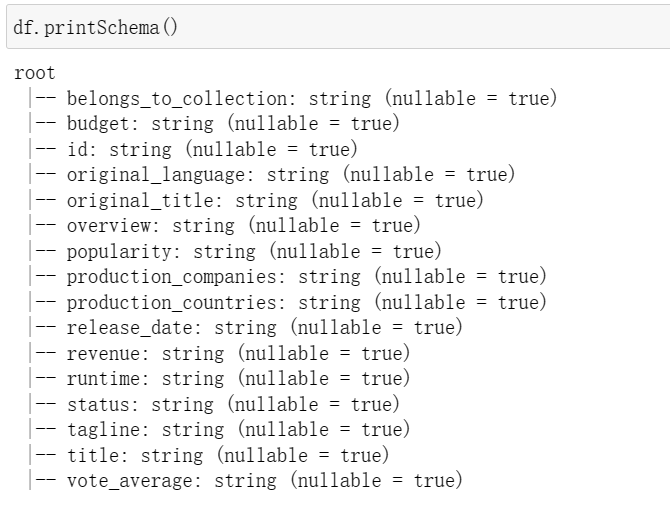Select the original_title field line
The image size is (670, 513).
coord(256,200)
